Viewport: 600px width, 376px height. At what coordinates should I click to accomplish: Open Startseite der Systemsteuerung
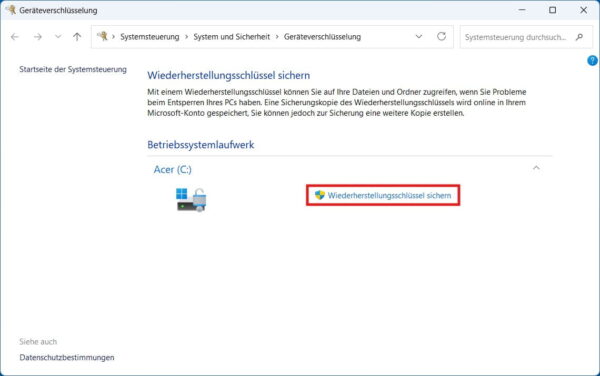click(x=73, y=69)
